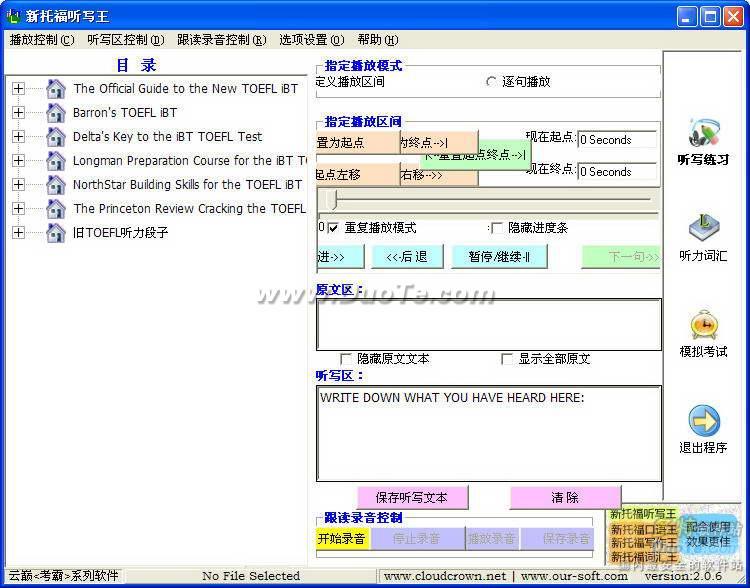Click the 退出程序 exit arrow icon
Viewport: 750px width, 588px height.
click(x=704, y=421)
